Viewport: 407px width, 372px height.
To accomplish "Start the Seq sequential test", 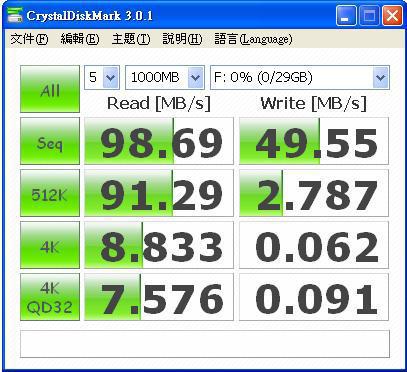I will pos(50,141).
